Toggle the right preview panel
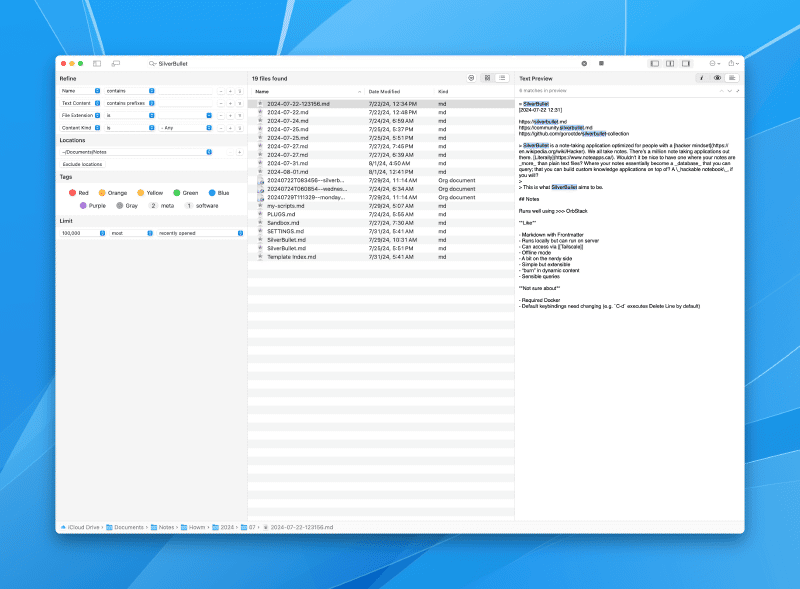The height and width of the screenshot is (589, 800). pos(687,63)
